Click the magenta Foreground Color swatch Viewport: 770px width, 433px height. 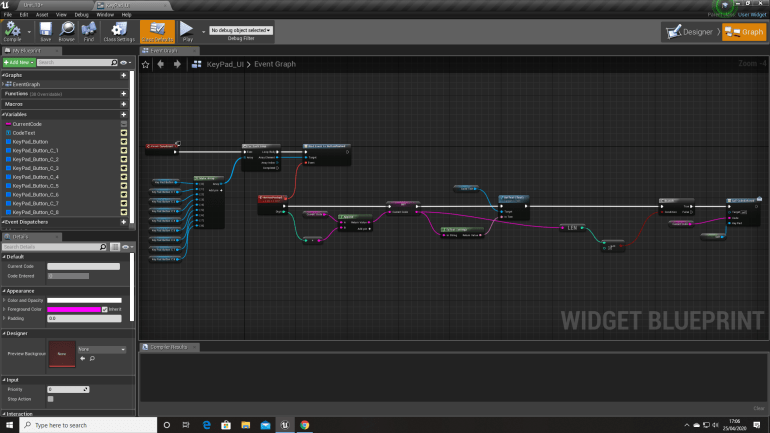74,309
